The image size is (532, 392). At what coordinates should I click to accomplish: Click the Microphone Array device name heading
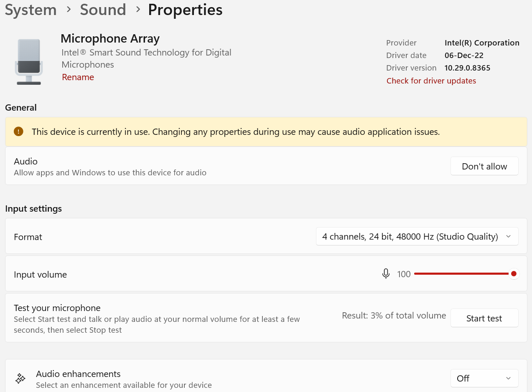click(x=110, y=38)
